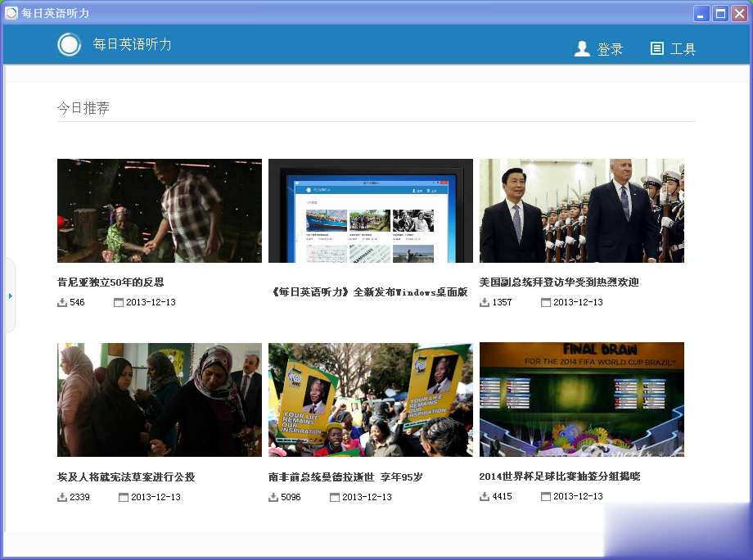Screen dimensions: 753x560
Task: Expand the side panel with the left-edge arrow
Action: click(10, 296)
